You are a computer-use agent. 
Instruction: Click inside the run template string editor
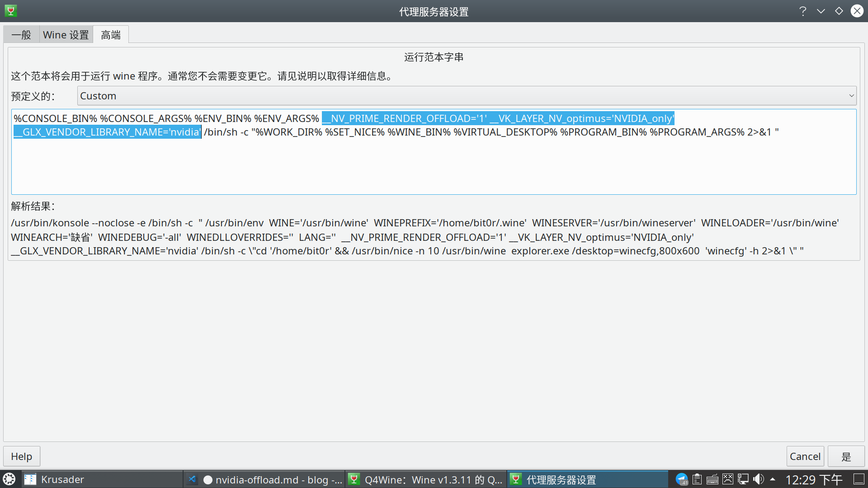(x=434, y=152)
